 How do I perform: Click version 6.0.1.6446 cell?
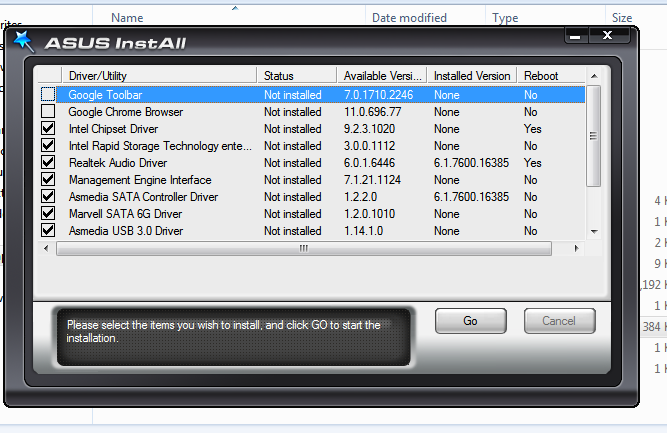pos(369,163)
